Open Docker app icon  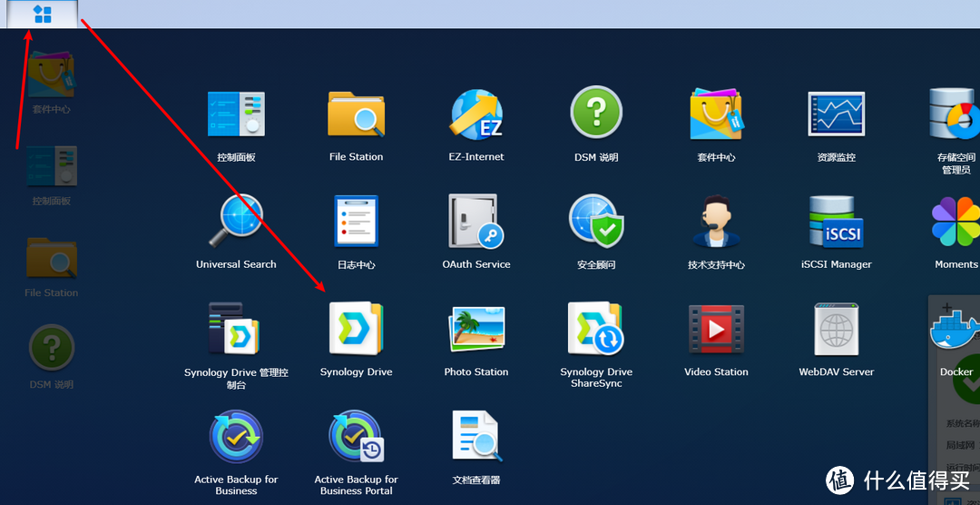(955, 331)
